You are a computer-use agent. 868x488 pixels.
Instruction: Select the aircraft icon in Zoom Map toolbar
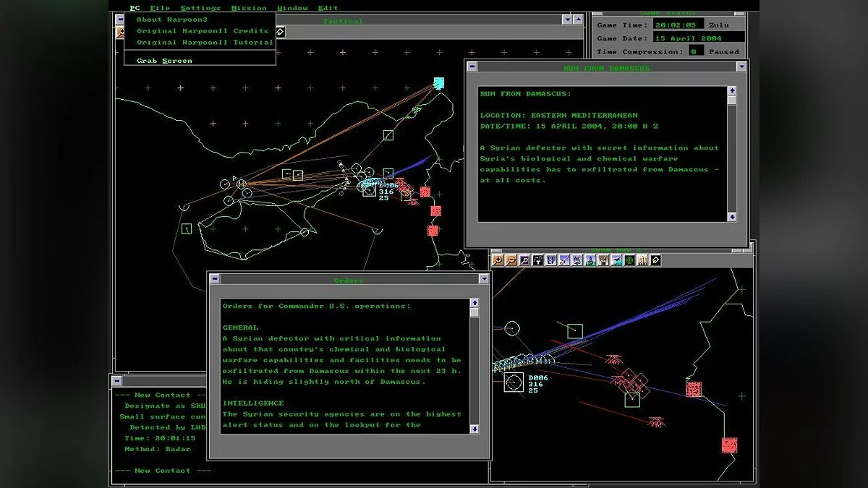point(616,260)
